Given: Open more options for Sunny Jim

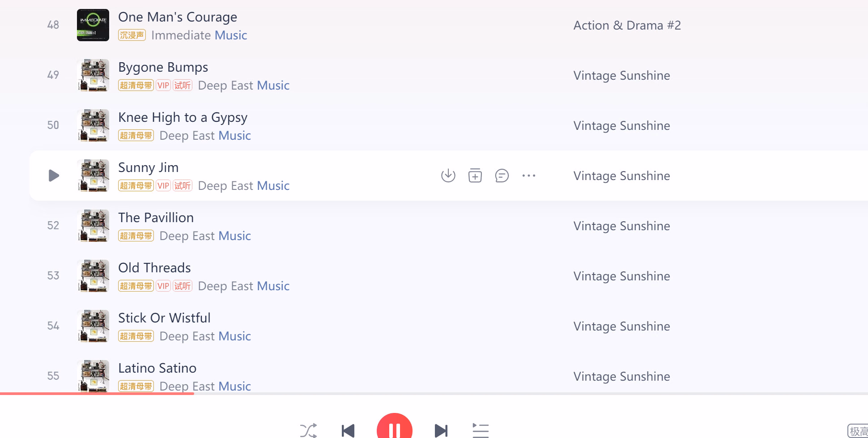Looking at the screenshot, I should [529, 176].
